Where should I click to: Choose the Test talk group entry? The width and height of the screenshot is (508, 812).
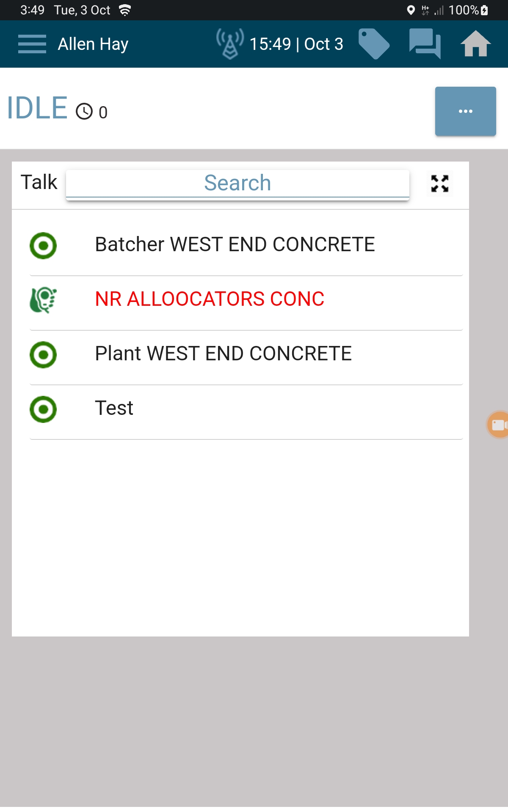pyautogui.click(x=114, y=408)
